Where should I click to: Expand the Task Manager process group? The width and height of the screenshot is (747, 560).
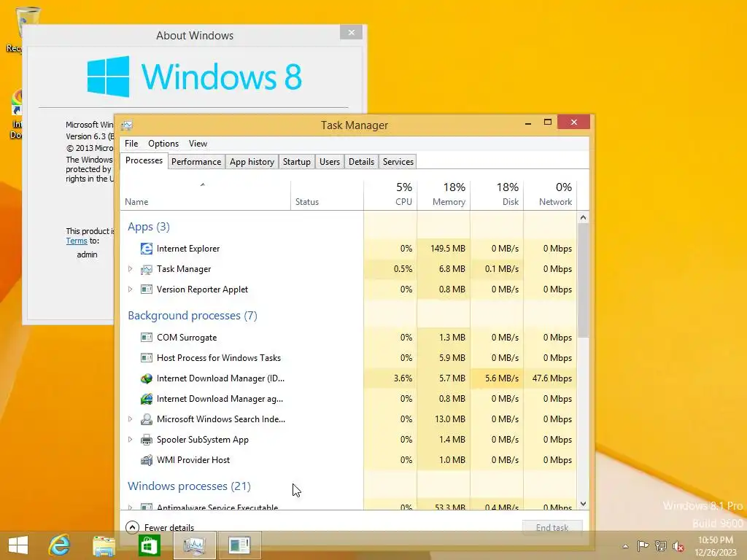coord(130,269)
